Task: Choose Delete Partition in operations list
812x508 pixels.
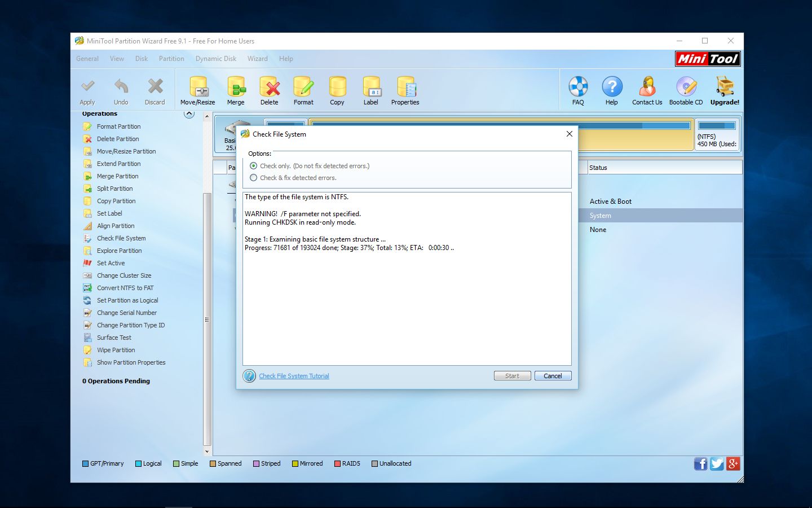Action: pyautogui.click(x=118, y=139)
